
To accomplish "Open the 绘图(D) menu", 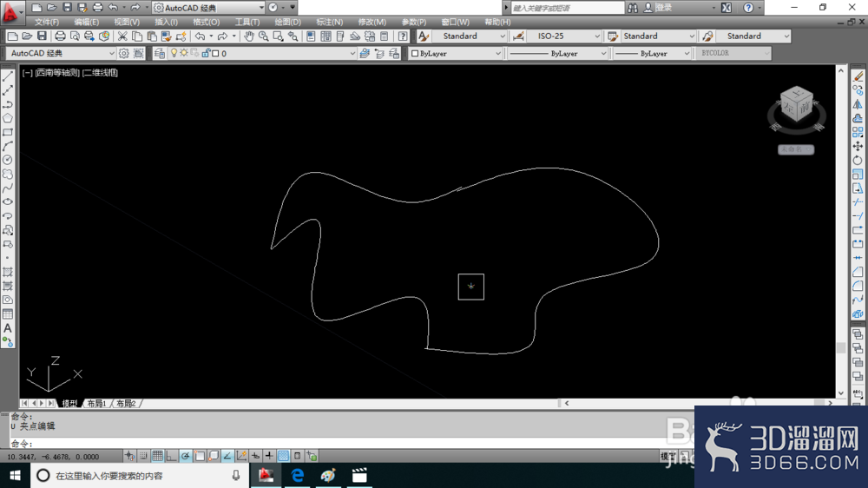I will pos(288,23).
